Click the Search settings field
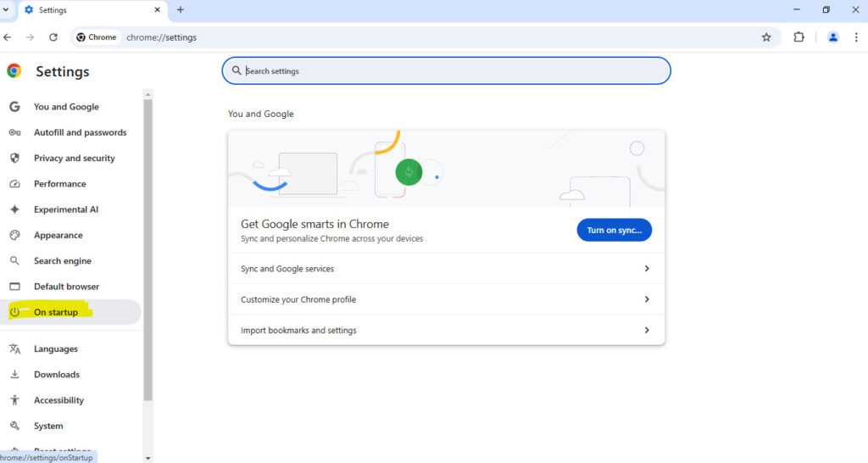 (446, 71)
